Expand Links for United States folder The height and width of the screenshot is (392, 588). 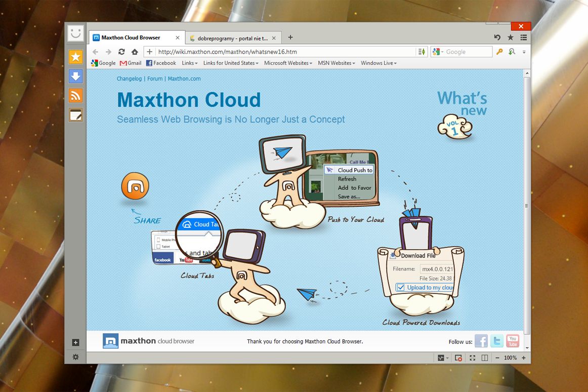231,63
